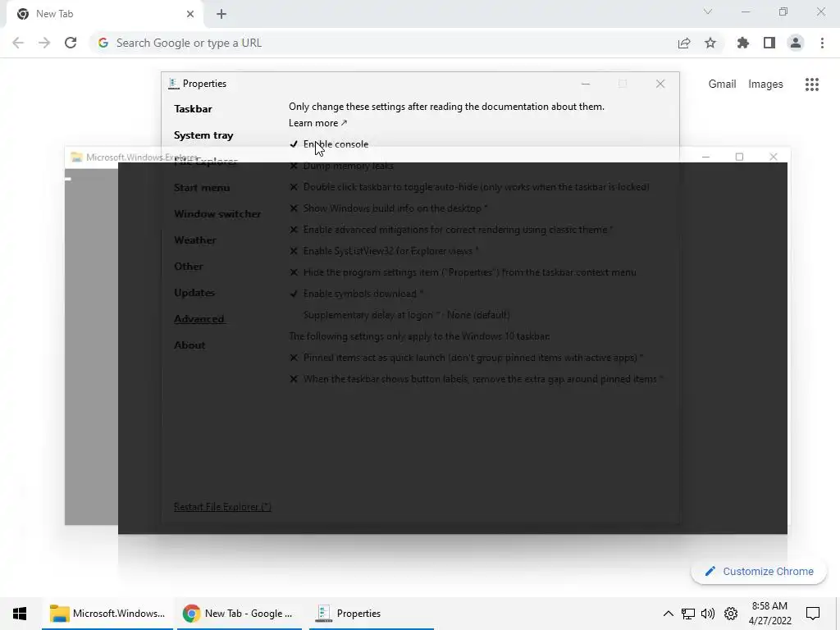Toggle Pinned items act as quick launch
840x630 pixels.
(466, 358)
